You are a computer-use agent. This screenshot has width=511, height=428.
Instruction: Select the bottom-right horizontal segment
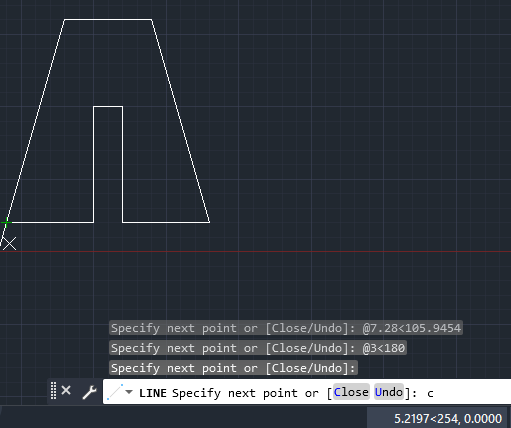[x=166, y=222]
